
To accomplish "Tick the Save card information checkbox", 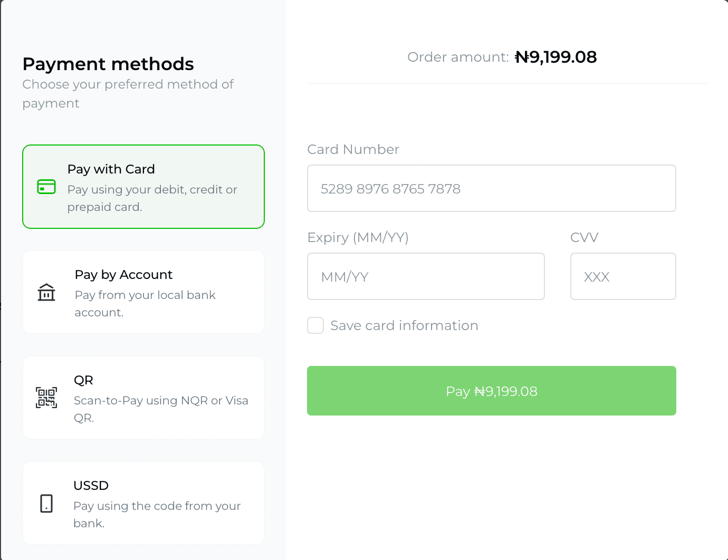I will click(315, 325).
